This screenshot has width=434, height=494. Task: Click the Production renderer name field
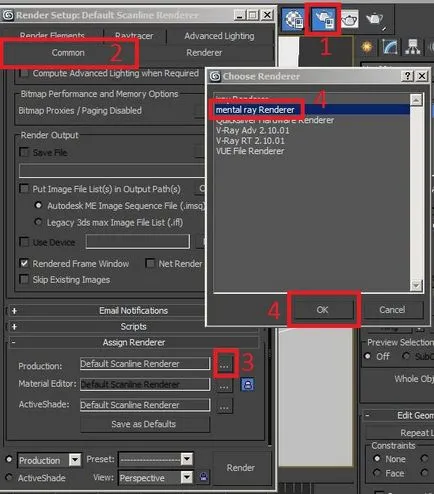click(145, 364)
